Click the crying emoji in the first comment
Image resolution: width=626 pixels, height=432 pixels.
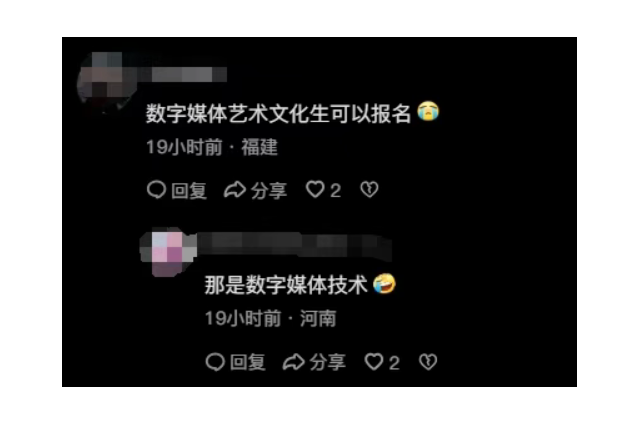[428, 112]
